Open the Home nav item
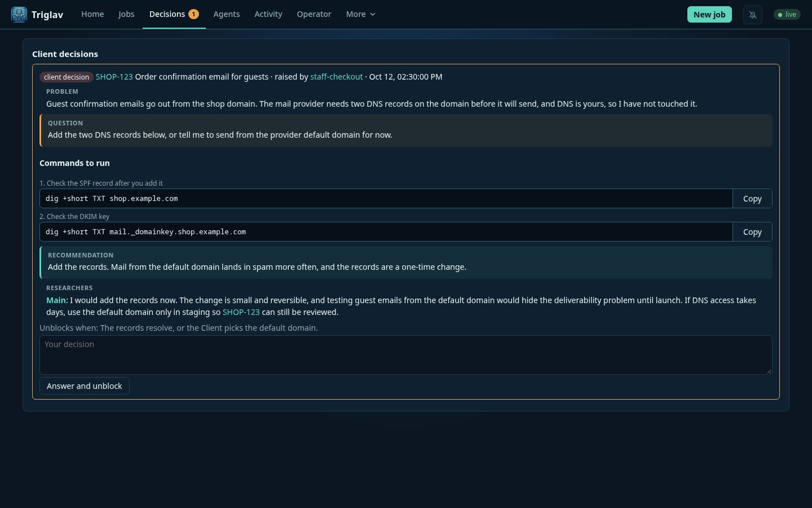 (x=92, y=14)
